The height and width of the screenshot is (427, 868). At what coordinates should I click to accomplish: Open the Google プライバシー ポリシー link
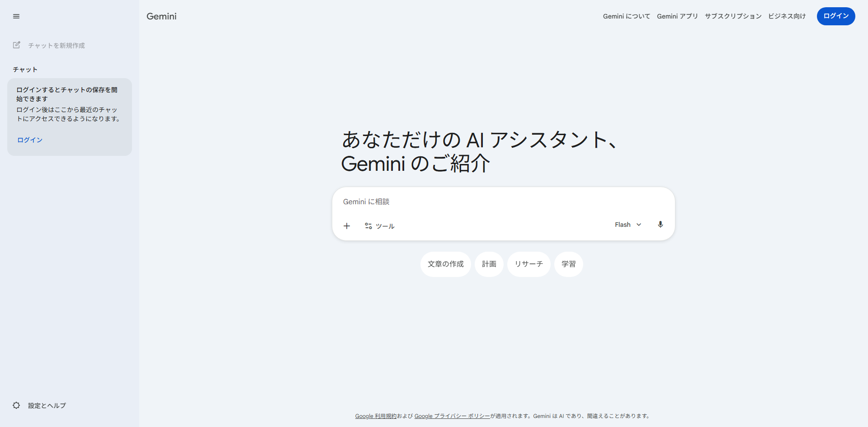pos(452,416)
